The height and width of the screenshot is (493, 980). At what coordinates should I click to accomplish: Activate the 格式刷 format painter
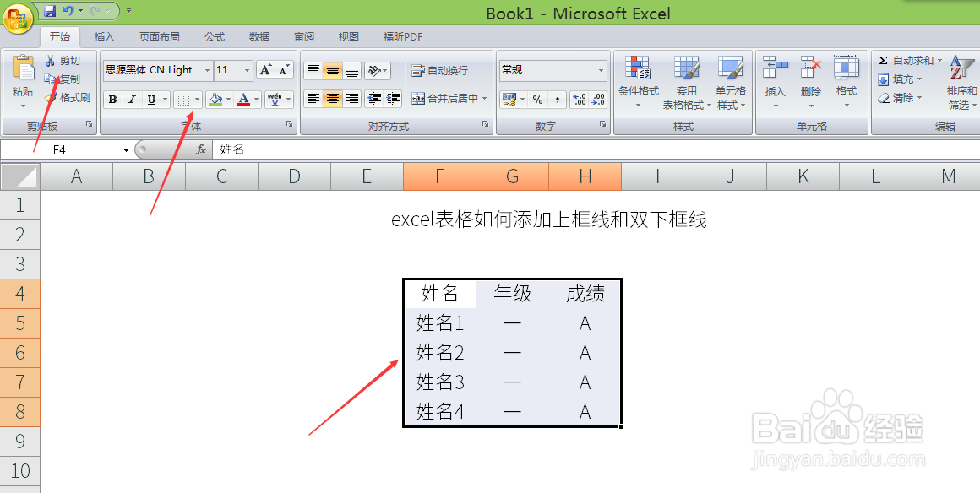(67, 97)
